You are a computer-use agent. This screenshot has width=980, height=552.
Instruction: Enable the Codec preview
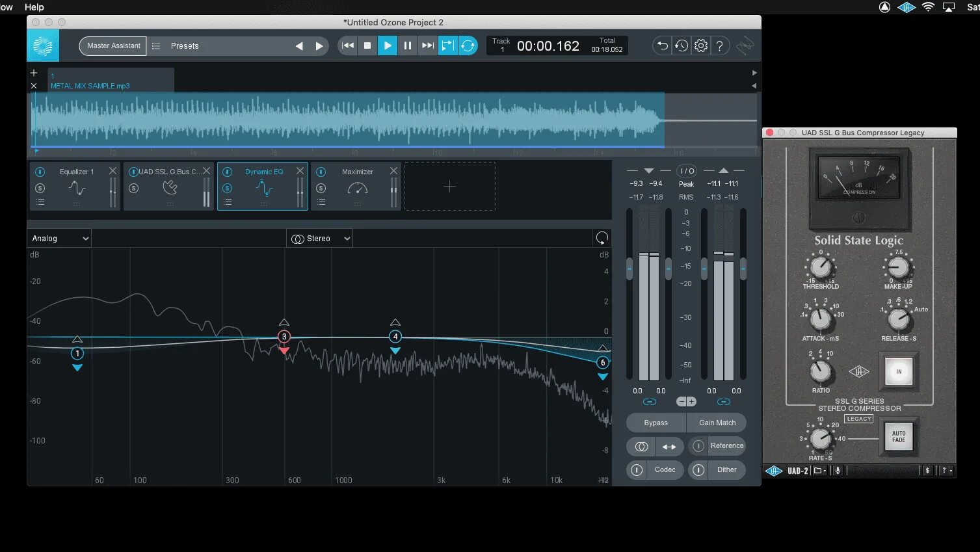coord(656,470)
